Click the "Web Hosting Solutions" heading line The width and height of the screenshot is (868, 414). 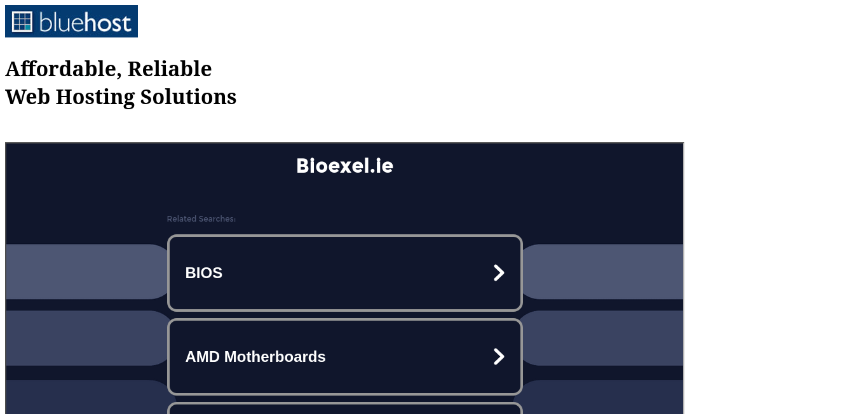121,97
